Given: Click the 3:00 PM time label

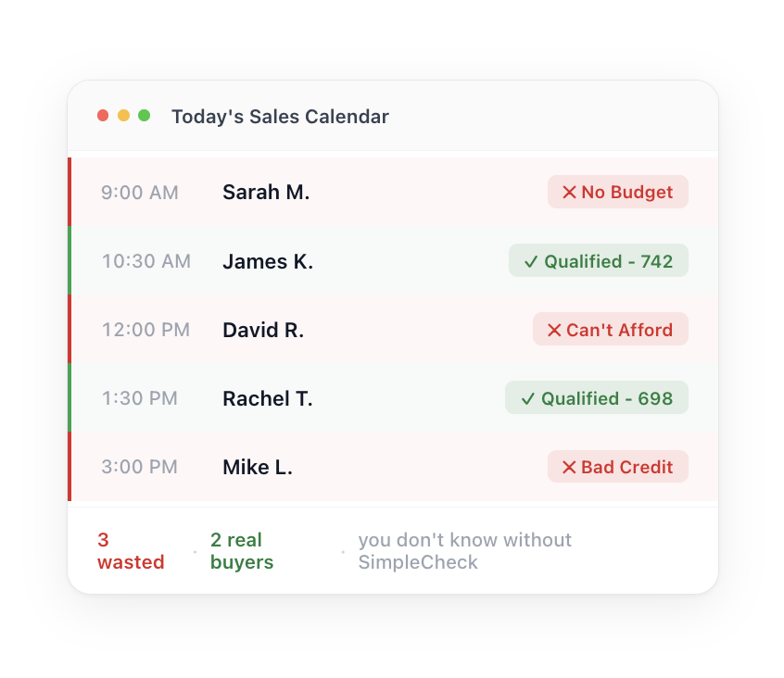Looking at the screenshot, I should click(x=139, y=467).
